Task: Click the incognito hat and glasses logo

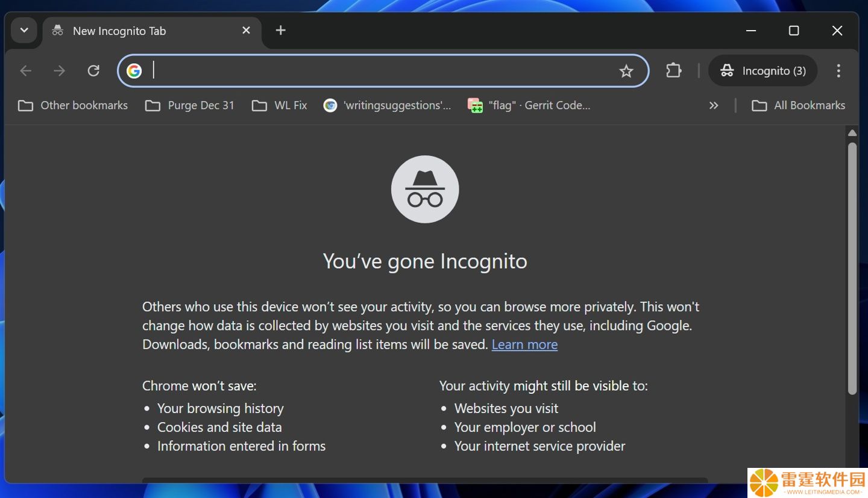Action: click(425, 189)
